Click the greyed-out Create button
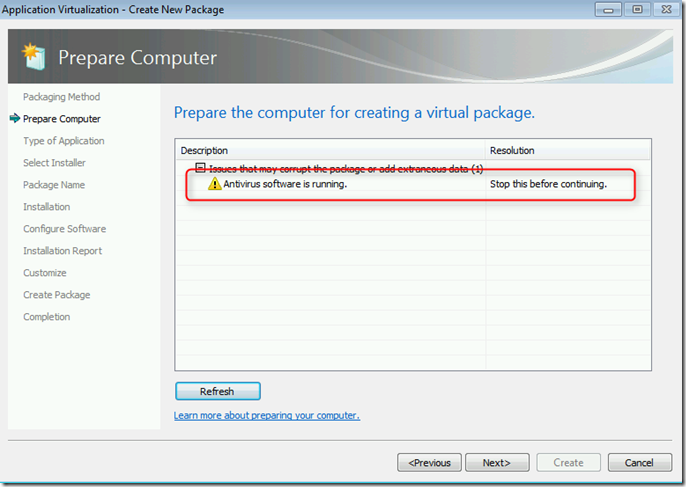 pyautogui.click(x=568, y=462)
